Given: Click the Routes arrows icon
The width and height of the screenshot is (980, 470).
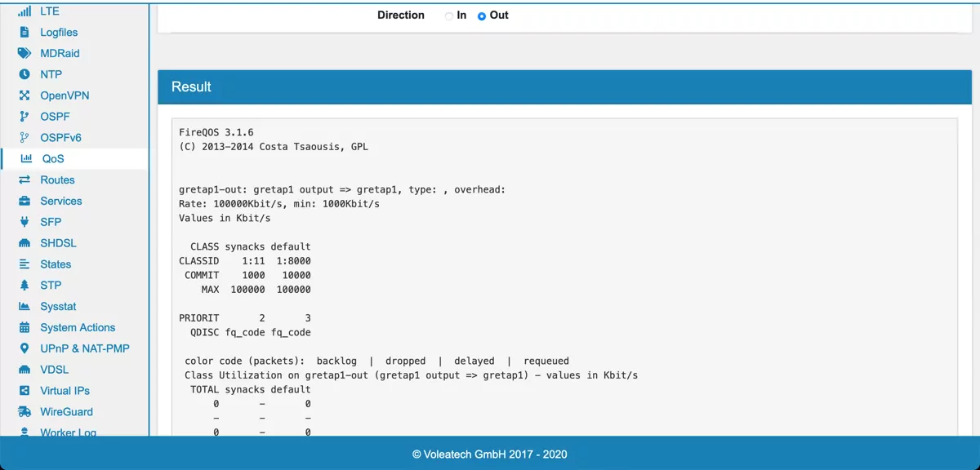Looking at the screenshot, I should [x=24, y=180].
